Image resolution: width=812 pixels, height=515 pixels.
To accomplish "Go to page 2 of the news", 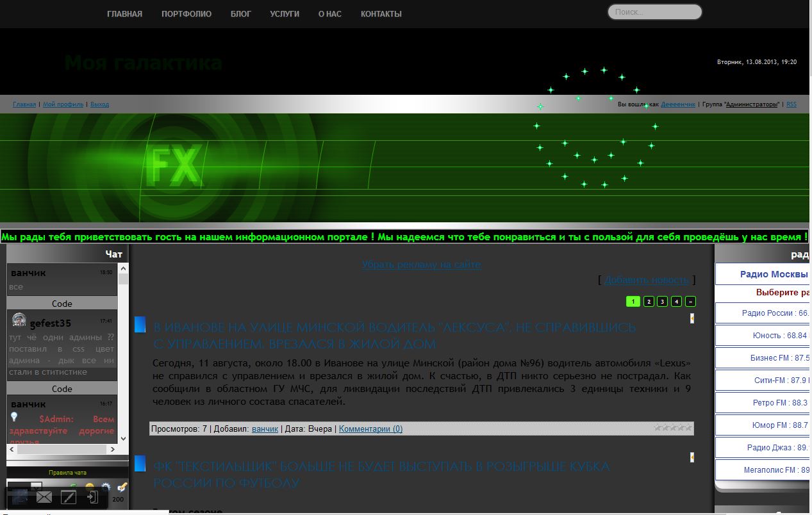I will pyautogui.click(x=649, y=302).
